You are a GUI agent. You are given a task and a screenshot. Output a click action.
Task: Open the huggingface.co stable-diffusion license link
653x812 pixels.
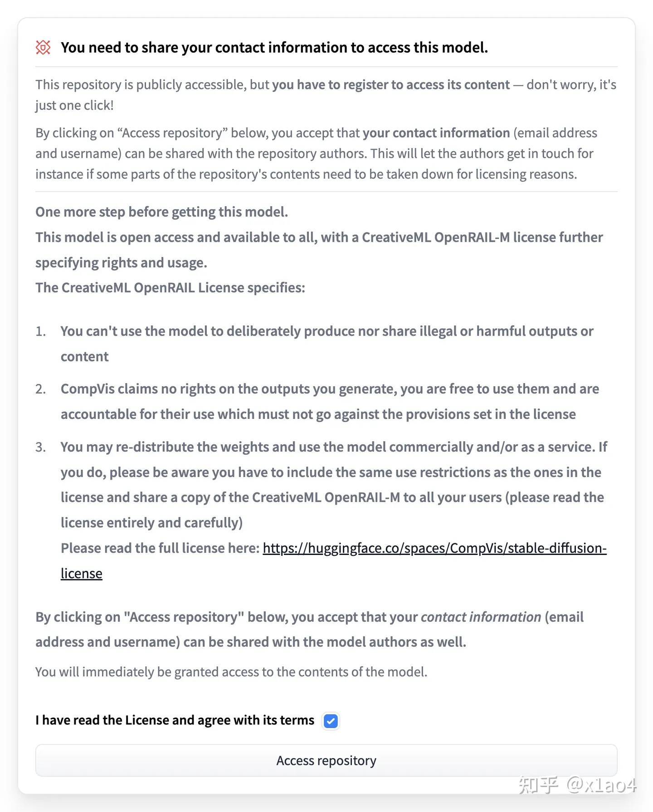(434, 548)
